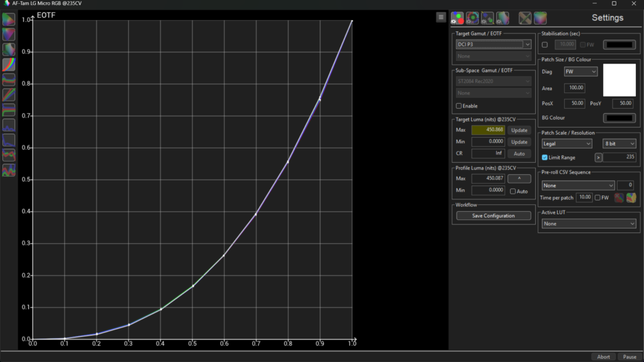Enable the Stabilisation checkbox
Viewport: 644px width, 362px height.
(x=545, y=45)
